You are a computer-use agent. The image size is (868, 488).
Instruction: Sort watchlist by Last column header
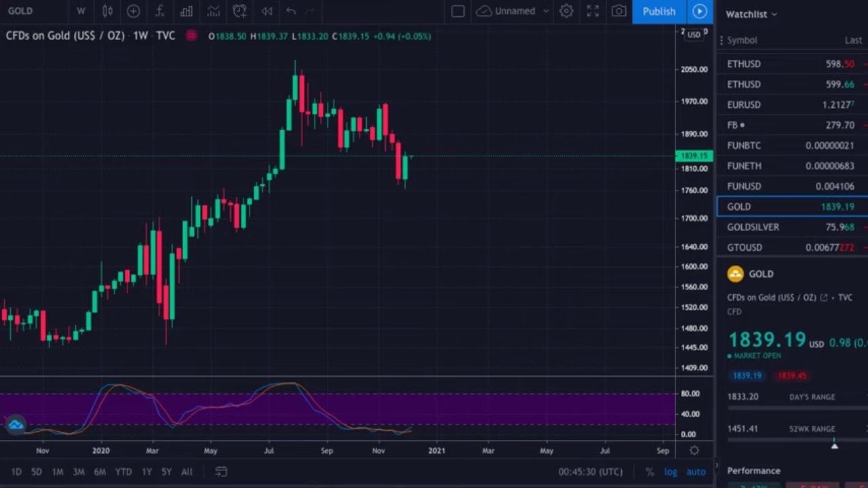[x=853, y=40]
